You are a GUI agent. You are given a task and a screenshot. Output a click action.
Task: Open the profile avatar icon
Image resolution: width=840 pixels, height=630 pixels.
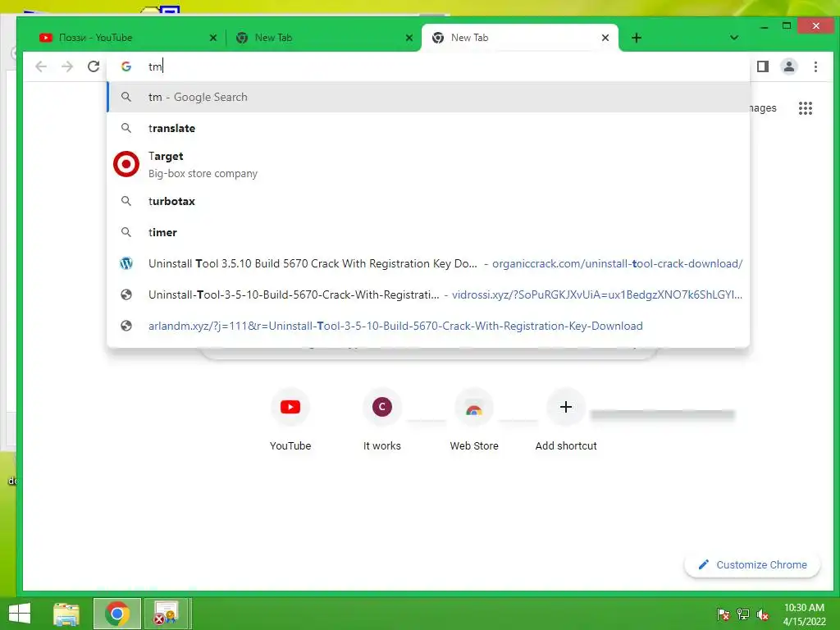click(789, 66)
